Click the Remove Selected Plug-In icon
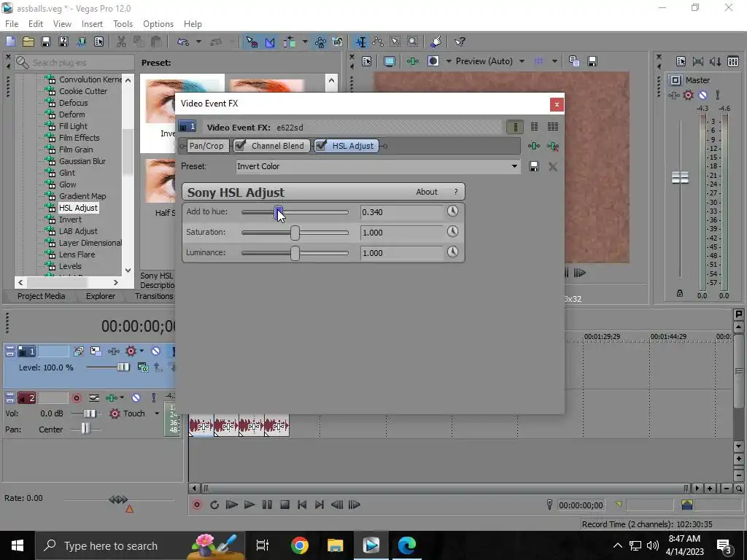The height and width of the screenshot is (560, 747). pyautogui.click(x=553, y=146)
